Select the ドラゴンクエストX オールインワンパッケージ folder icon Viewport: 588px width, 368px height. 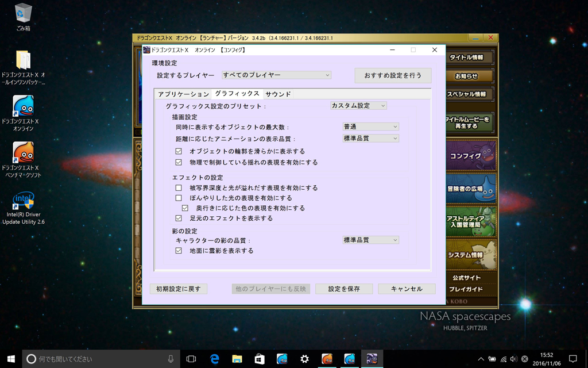(23, 68)
